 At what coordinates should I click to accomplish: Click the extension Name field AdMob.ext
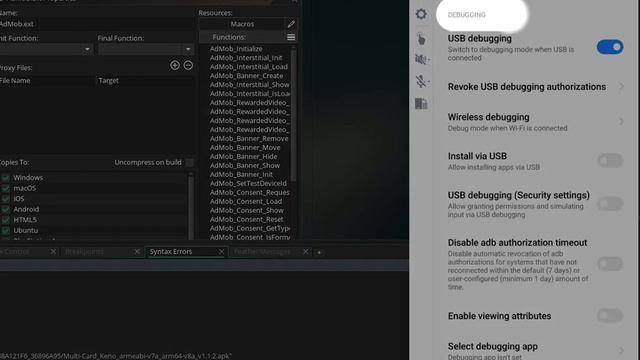point(97,24)
